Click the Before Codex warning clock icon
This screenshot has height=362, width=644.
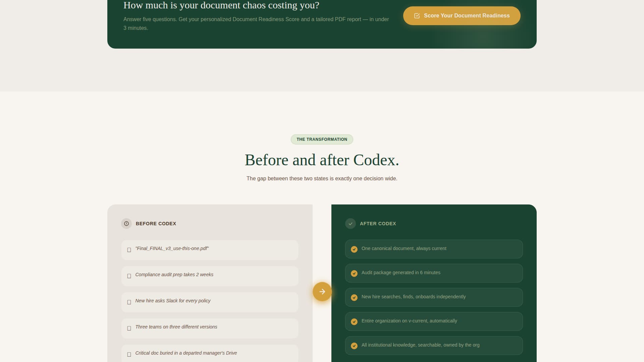pos(126,224)
